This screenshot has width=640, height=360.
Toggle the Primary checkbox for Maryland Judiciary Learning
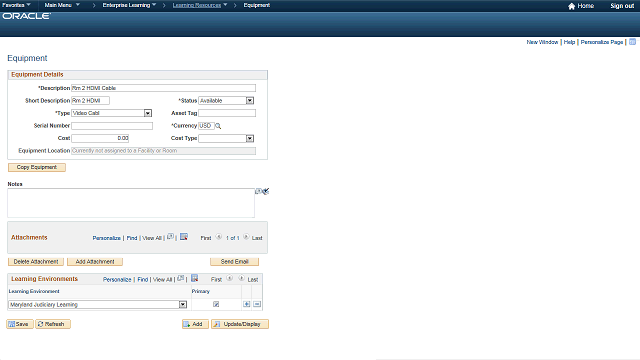(x=216, y=304)
